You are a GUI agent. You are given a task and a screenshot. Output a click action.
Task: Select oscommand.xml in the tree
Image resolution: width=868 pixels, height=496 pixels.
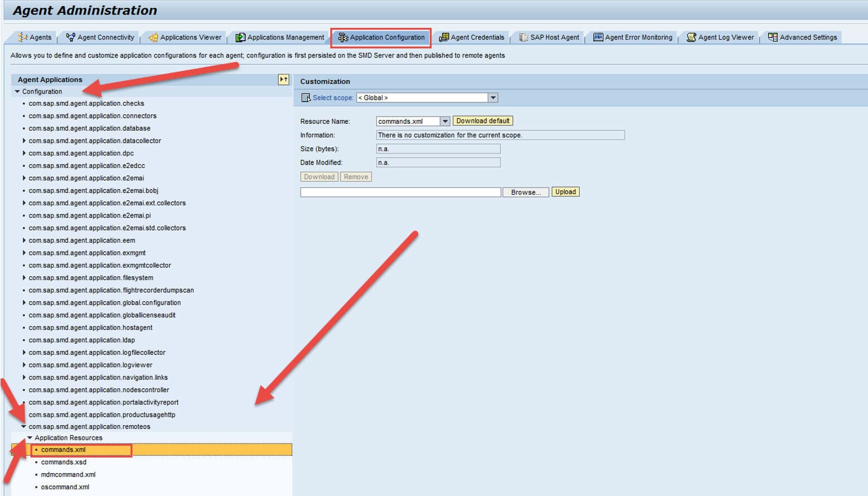point(65,487)
